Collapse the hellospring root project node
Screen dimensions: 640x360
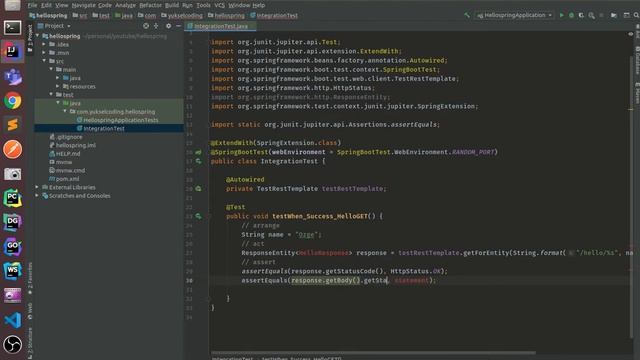point(38,36)
